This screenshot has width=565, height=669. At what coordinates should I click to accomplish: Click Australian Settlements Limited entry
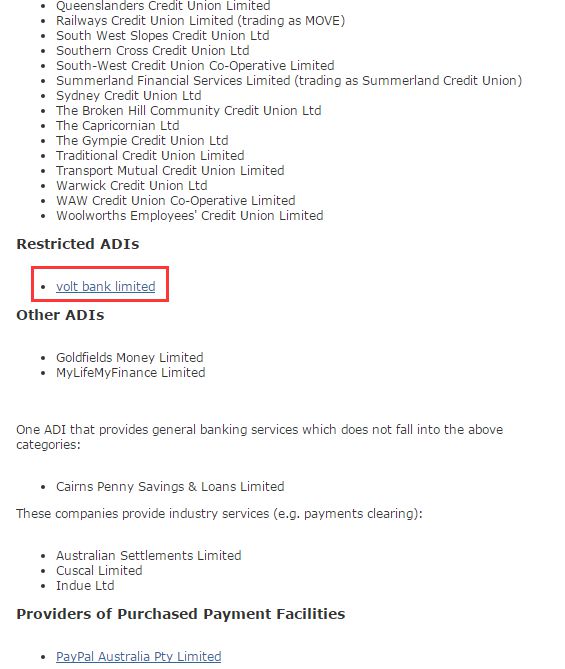(x=149, y=556)
